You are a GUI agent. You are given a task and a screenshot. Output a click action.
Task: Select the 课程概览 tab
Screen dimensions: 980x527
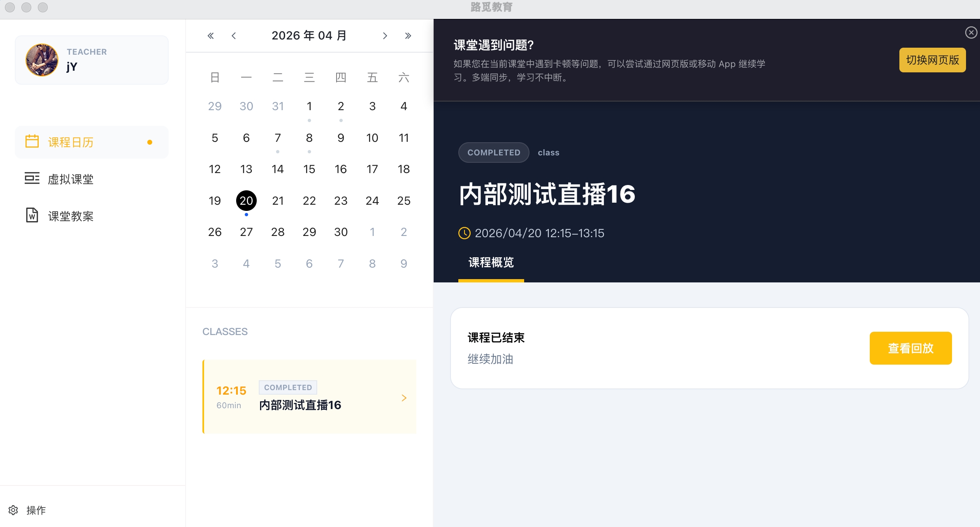tap(491, 262)
